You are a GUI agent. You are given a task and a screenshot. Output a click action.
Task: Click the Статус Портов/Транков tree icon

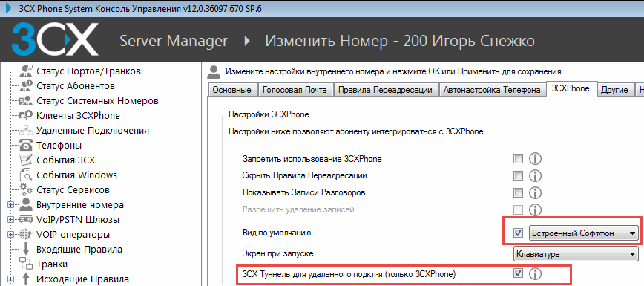point(26,71)
